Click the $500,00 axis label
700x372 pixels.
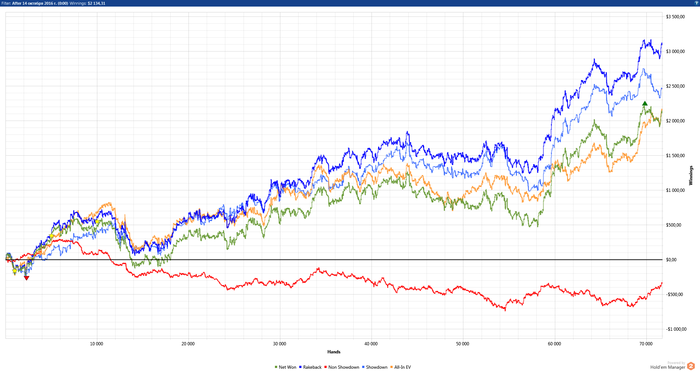click(x=674, y=225)
